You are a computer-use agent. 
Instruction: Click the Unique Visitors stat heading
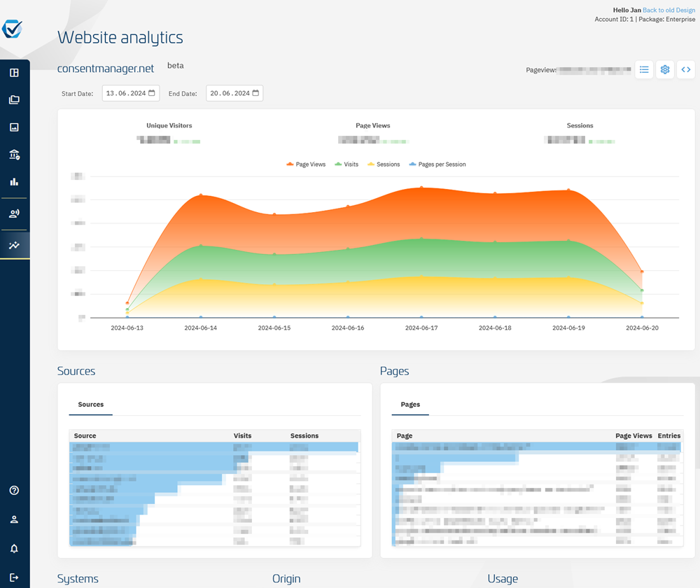169,125
